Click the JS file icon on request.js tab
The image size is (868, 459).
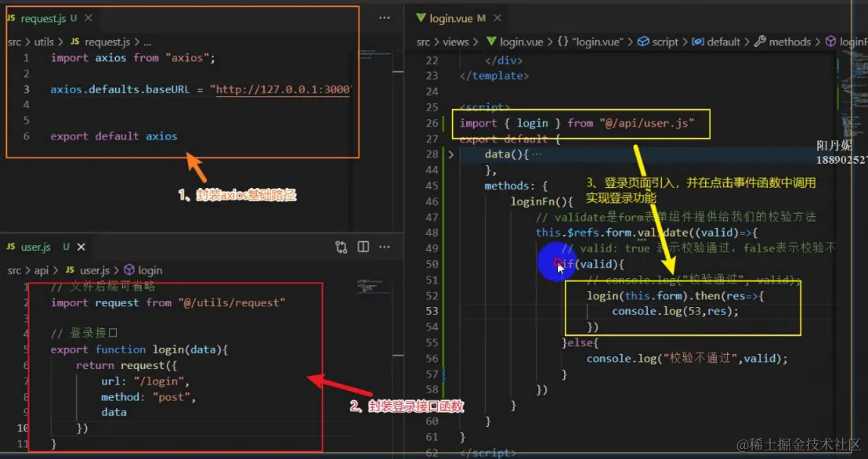(x=11, y=18)
